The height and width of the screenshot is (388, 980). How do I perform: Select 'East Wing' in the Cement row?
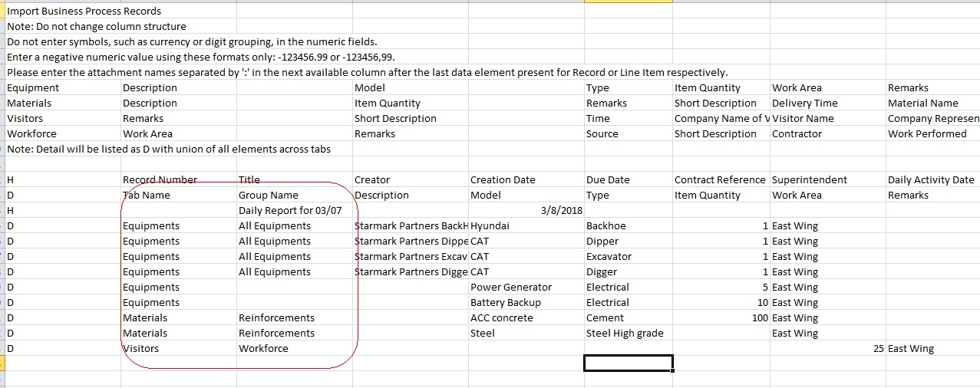coord(828,317)
